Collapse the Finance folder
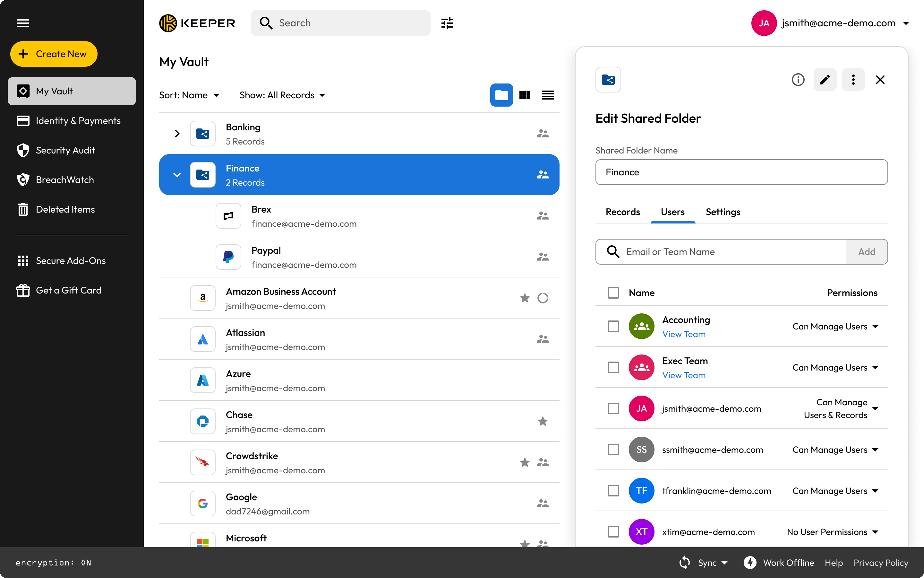 (x=177, y=175)
